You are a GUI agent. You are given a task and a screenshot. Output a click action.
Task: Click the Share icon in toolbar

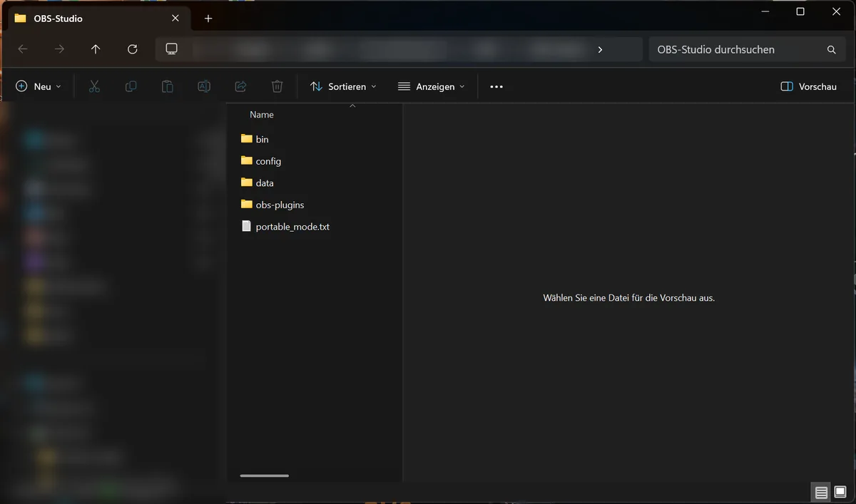[240, 86]
